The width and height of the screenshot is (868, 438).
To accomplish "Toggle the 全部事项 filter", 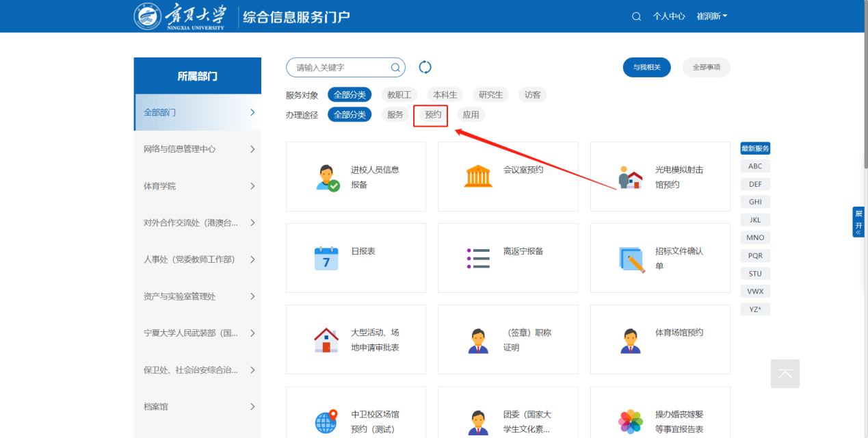I will pos(706,67).
